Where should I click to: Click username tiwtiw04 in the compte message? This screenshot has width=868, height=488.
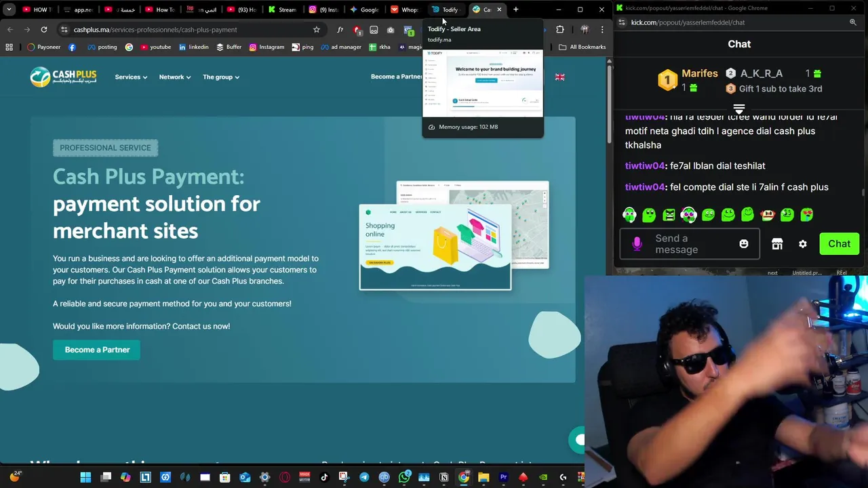coord(644,187)
